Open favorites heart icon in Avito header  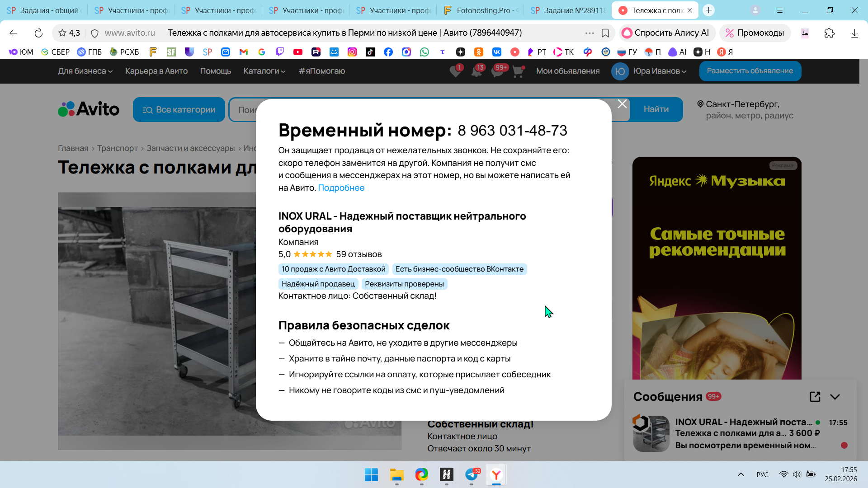pos(455,71)
